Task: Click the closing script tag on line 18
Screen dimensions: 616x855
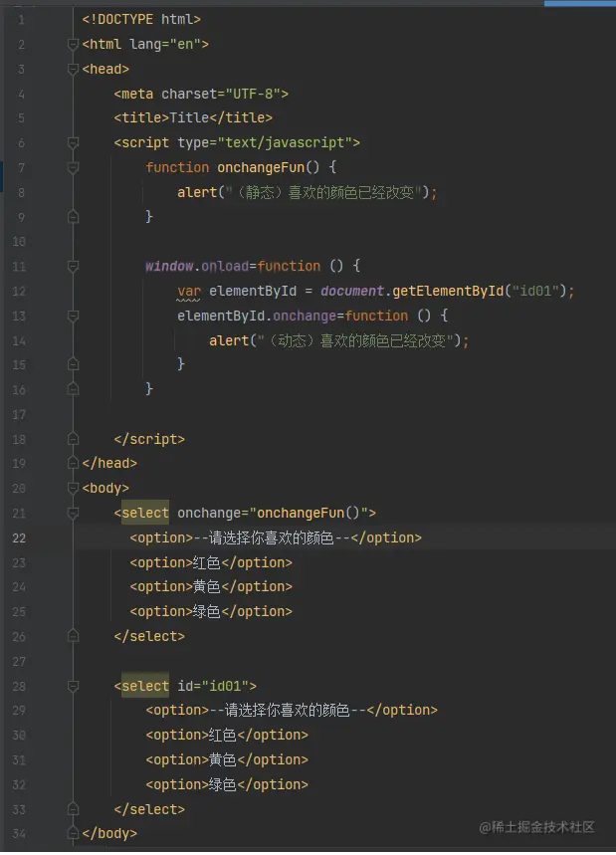Action: [149, 439]
